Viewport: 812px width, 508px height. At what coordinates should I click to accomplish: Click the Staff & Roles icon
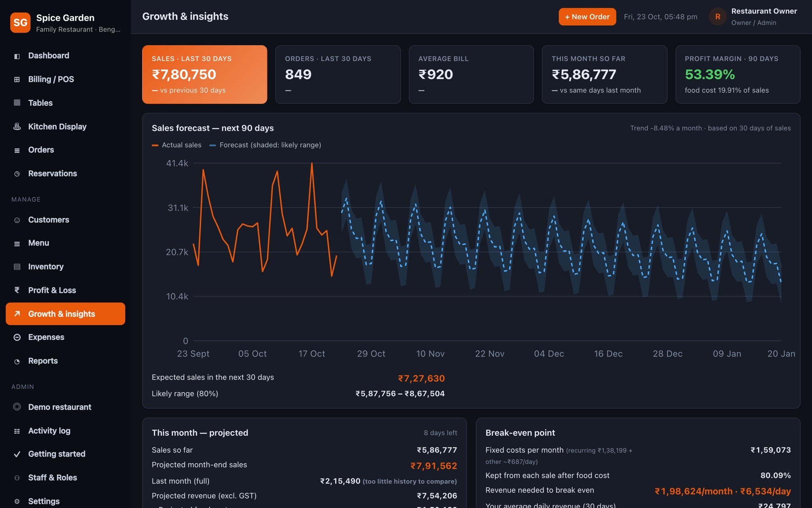(17, 478)
